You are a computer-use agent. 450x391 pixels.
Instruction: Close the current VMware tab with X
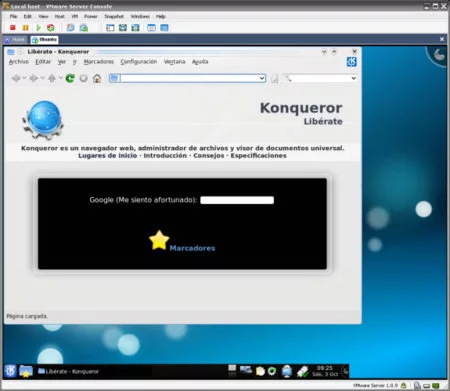point(442,39)
